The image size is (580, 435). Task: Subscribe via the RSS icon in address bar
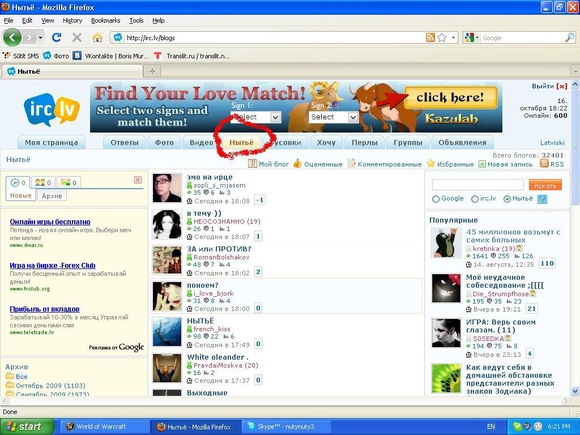(430, 37)
